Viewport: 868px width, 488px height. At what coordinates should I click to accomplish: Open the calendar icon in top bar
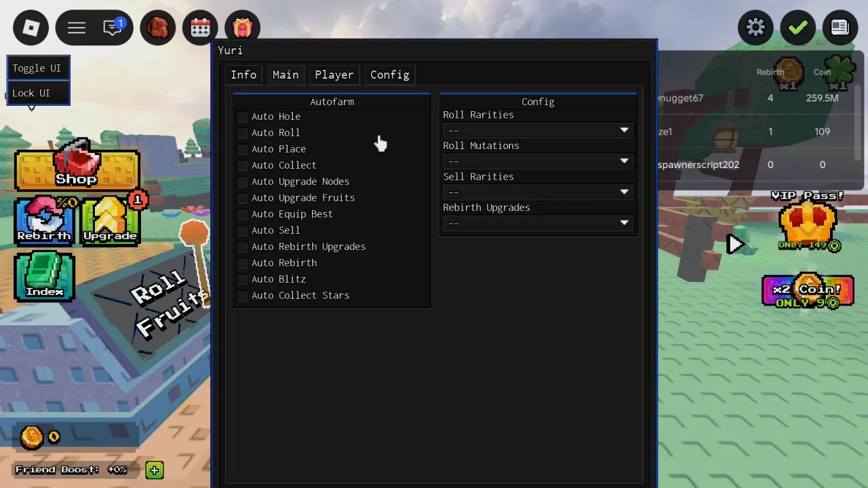(200, 28)
